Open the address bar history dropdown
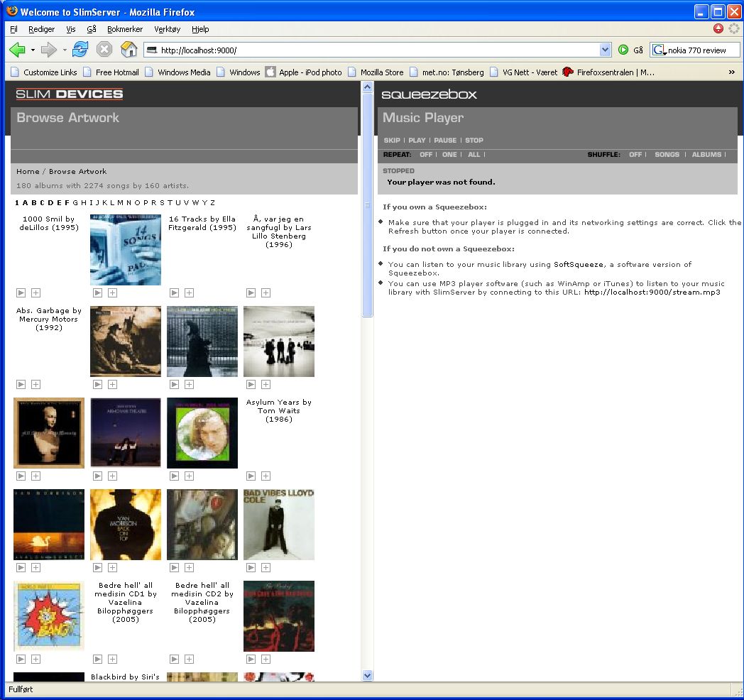Screen dimensions: 744x700 [605, 50]
